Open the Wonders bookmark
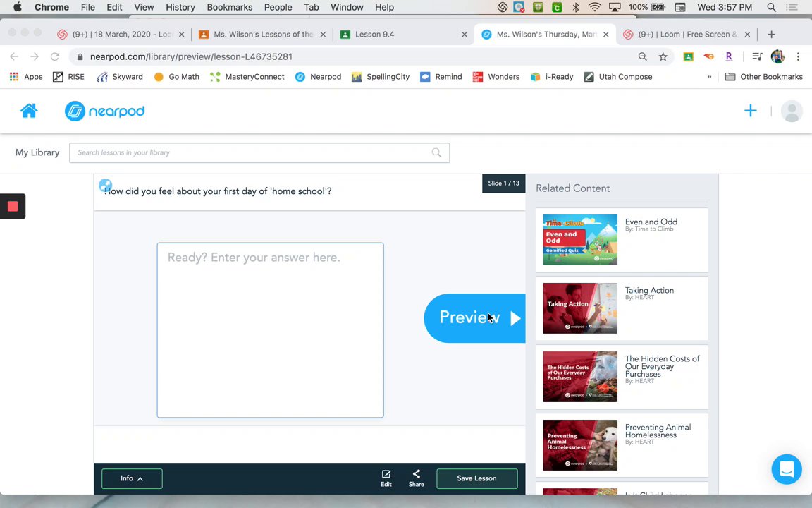Screen dimensions: 812x508 [496, 77]
